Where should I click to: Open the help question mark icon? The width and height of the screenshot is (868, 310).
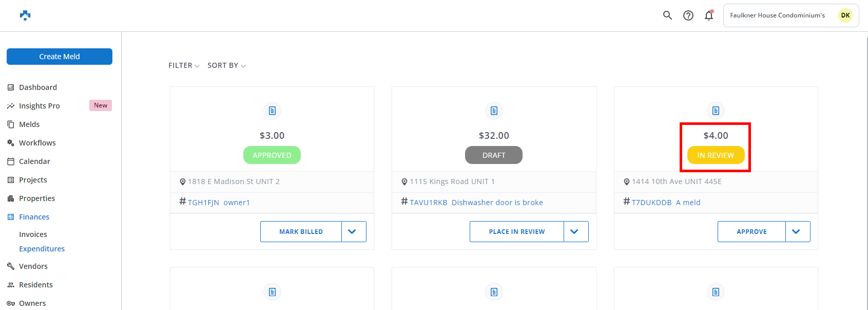pyautogui.click(x=688, y=15)
